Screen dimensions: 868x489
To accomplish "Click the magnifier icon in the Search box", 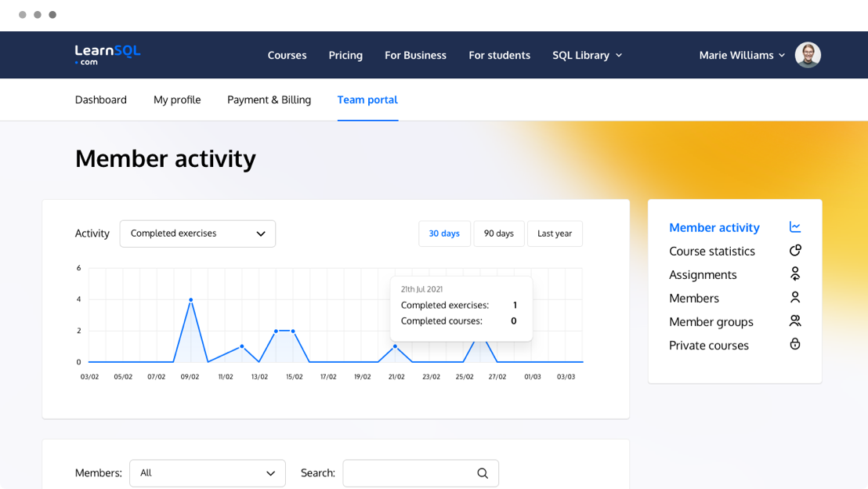I will pos(483,473).
